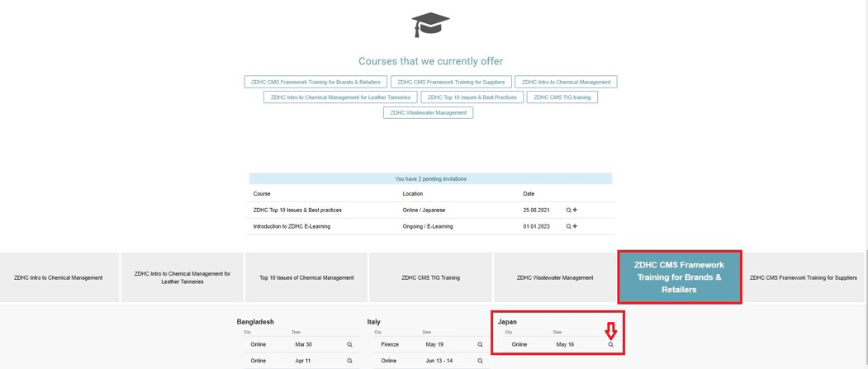Screen dimensions: 868x369
Task: Click Intro to Chemical Management for Leather Tanneries button
Action: [x=340, y=97]
